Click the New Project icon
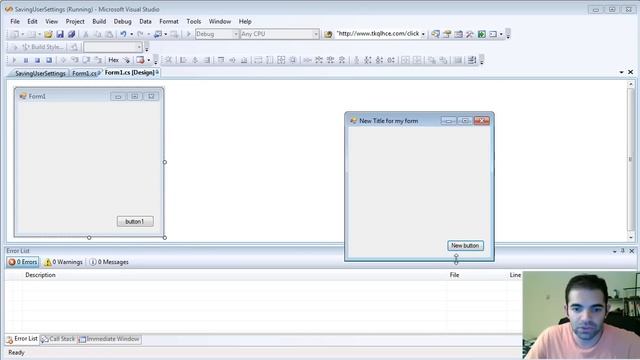This screenshot has height=360, width=640. tap(15, 34)
